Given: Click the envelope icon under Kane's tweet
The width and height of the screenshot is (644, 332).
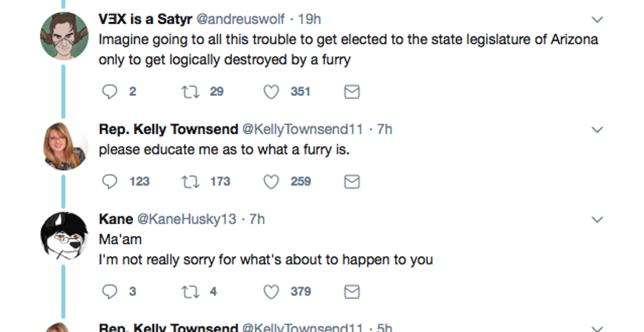Looking at the screenshot, I should 352,291.
